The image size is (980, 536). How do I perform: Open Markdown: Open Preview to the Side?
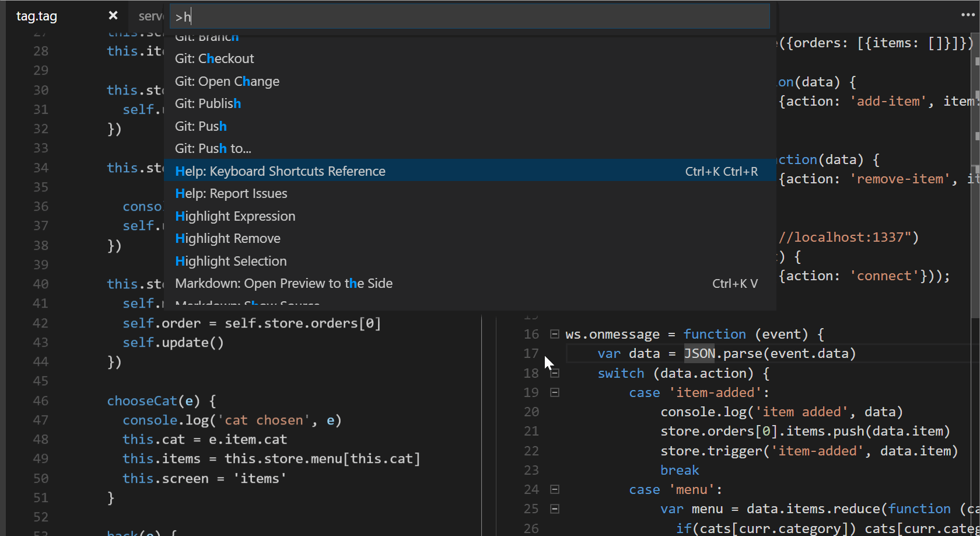tap(283, 283)
